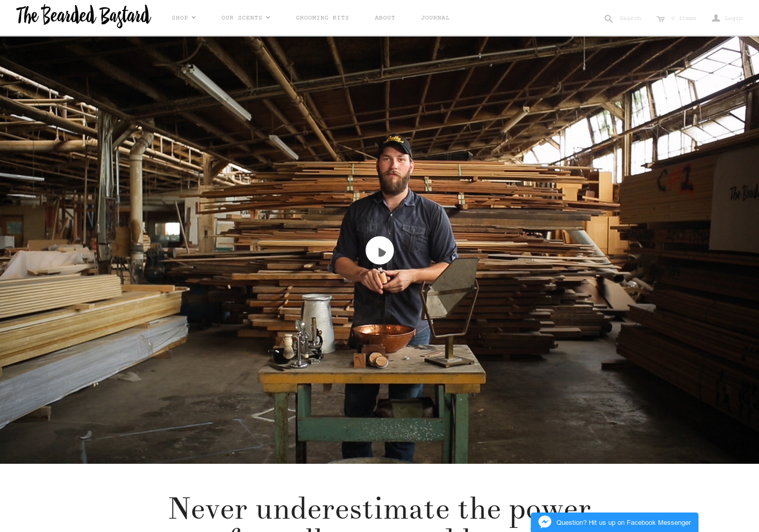Click The Bearded Bastard logo
This screenshot has height=532, width=759.
tap(84, 16)
